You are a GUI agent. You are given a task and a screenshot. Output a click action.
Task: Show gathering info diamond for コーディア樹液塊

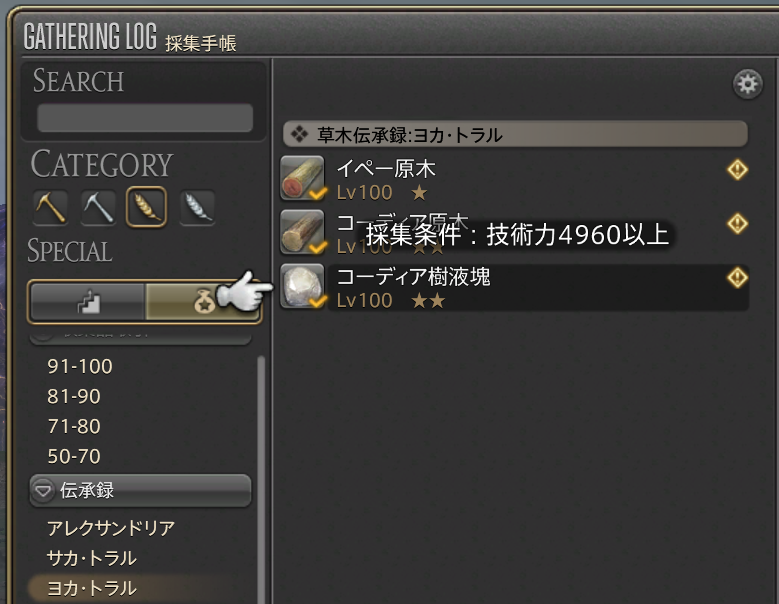[737, 277]
